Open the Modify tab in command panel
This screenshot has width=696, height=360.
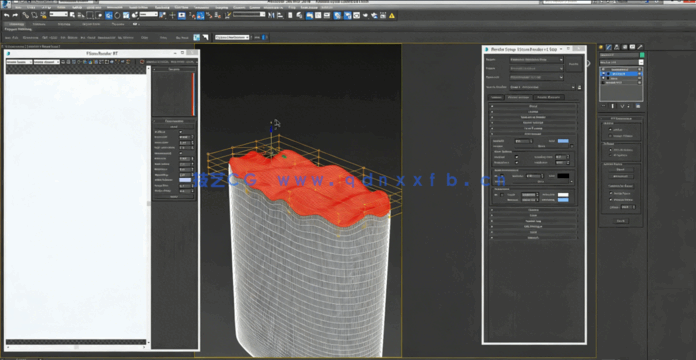tap(609, 47)
